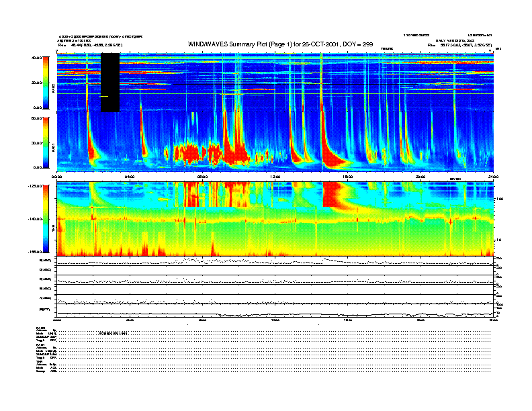This screenshot has height=411, width=532.
Task: Click the -155.00 label on TNR color scale
Action: point(35,252)
